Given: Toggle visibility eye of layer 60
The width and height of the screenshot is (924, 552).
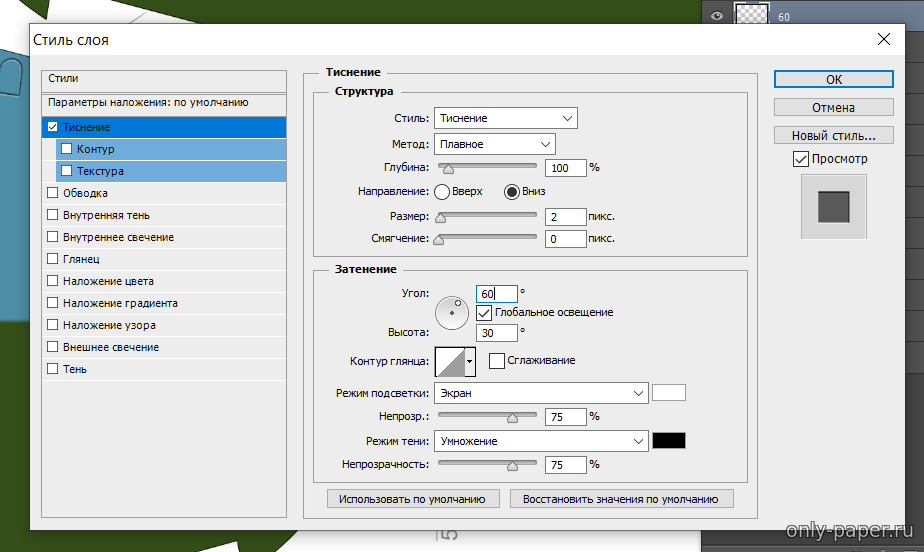Looking at the screenshot, I should [x=716, y=15].
